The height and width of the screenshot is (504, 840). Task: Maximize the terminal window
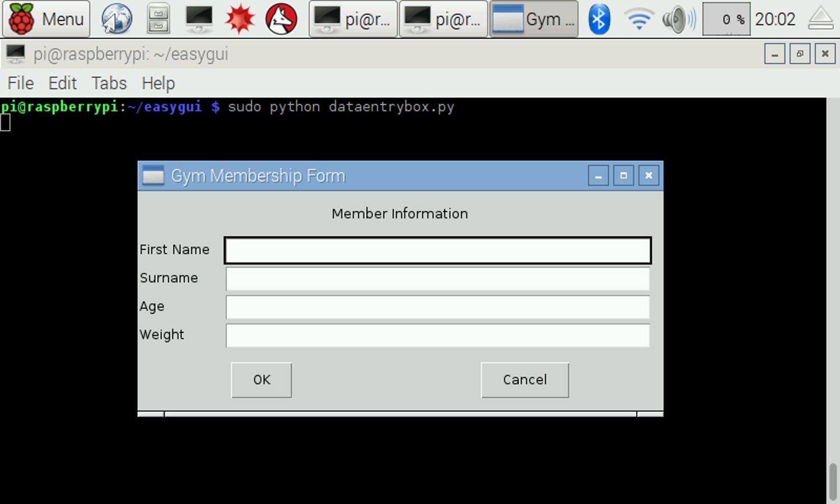coord(800,54)
